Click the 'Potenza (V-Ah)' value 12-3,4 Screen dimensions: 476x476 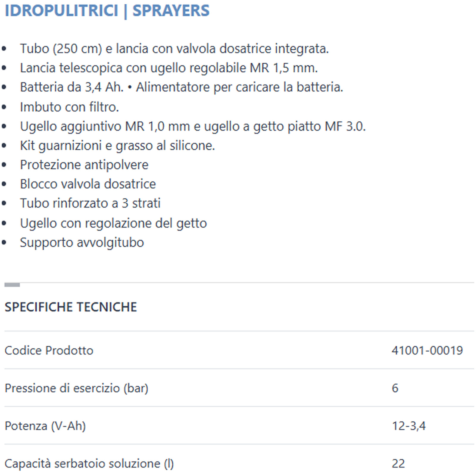tap(408, 426)
